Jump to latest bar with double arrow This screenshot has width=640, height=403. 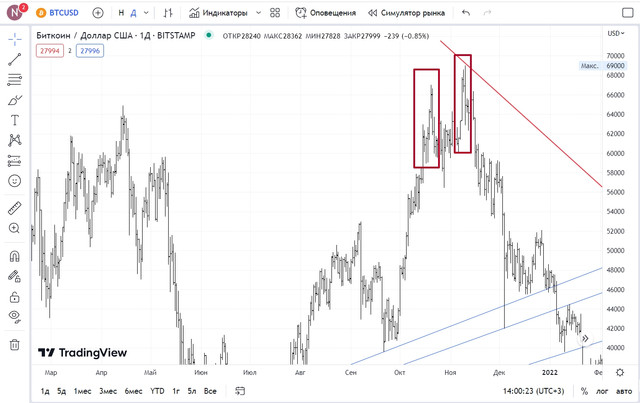585,338
